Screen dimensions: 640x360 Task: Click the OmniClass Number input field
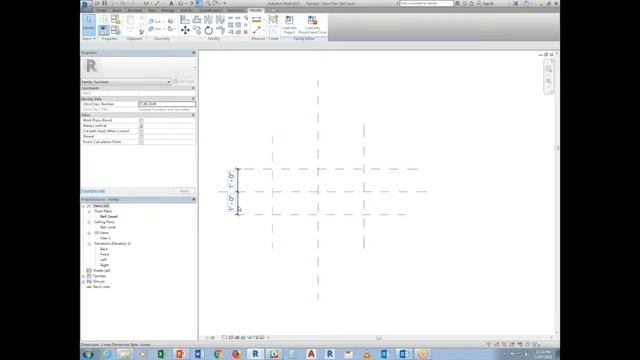(x=167, y=104)
